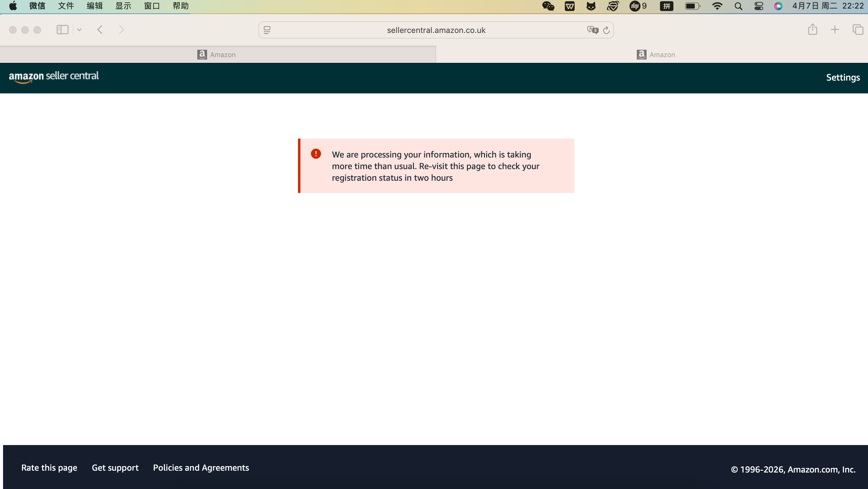Click the Rate this page link
This screenshot has height=489, width=868.
[x=49, y=467]
